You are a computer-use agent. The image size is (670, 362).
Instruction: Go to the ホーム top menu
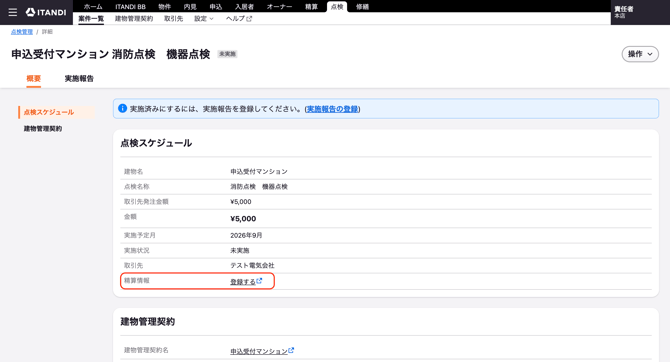93,7
